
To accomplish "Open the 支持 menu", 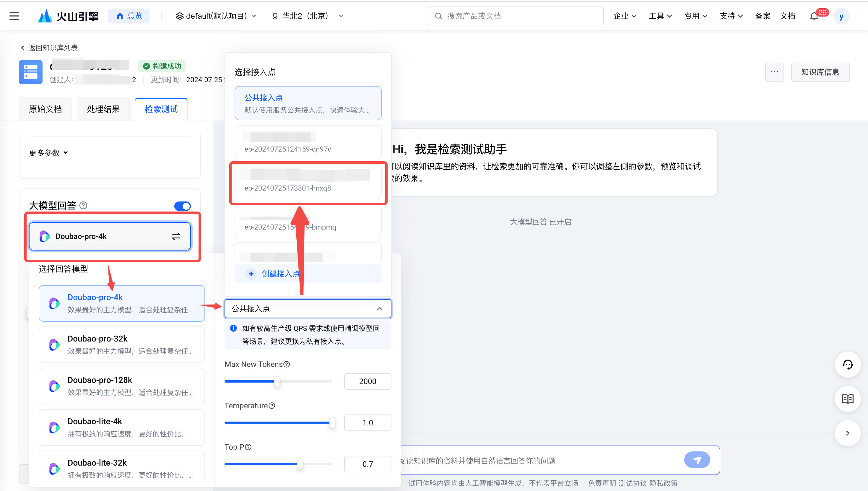I will pyautogui.click(x=731, y=16).
